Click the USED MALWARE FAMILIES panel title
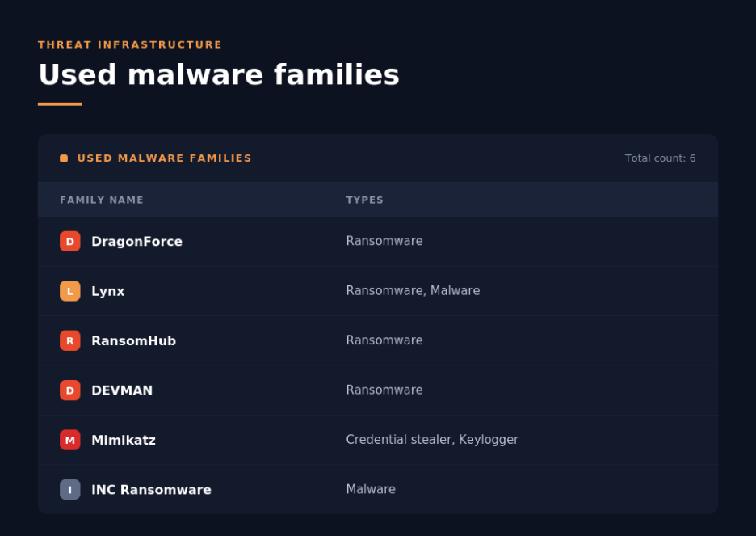 point(165,158)
